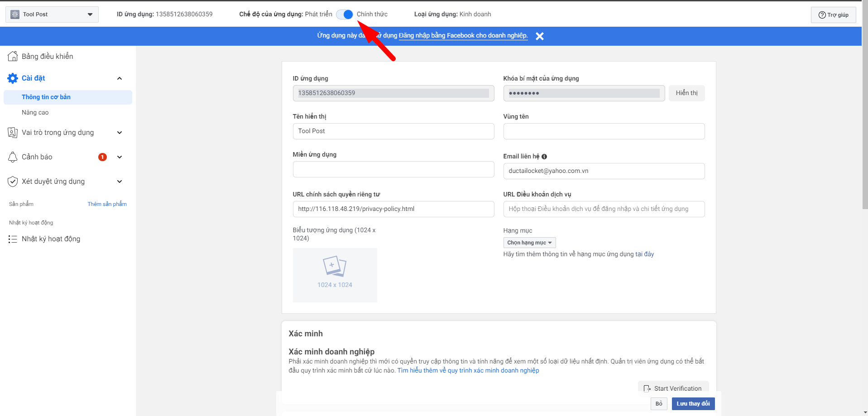The image size is (868, 416).
Task: Expand the Vai trò trong ứng dụng section
Action: (x=120, y=133)
